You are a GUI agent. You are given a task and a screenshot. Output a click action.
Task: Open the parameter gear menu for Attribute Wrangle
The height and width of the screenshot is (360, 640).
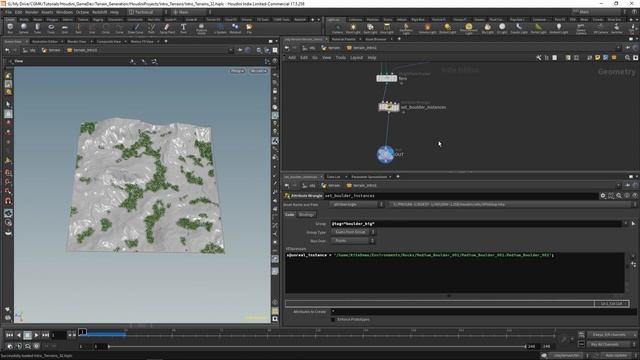603,196
